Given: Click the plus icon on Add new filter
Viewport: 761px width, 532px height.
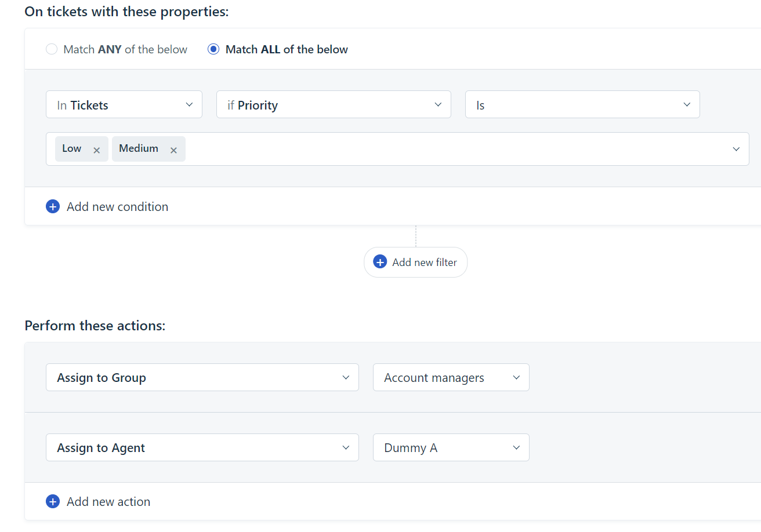Looking at the screenshot, I should 380,263.
